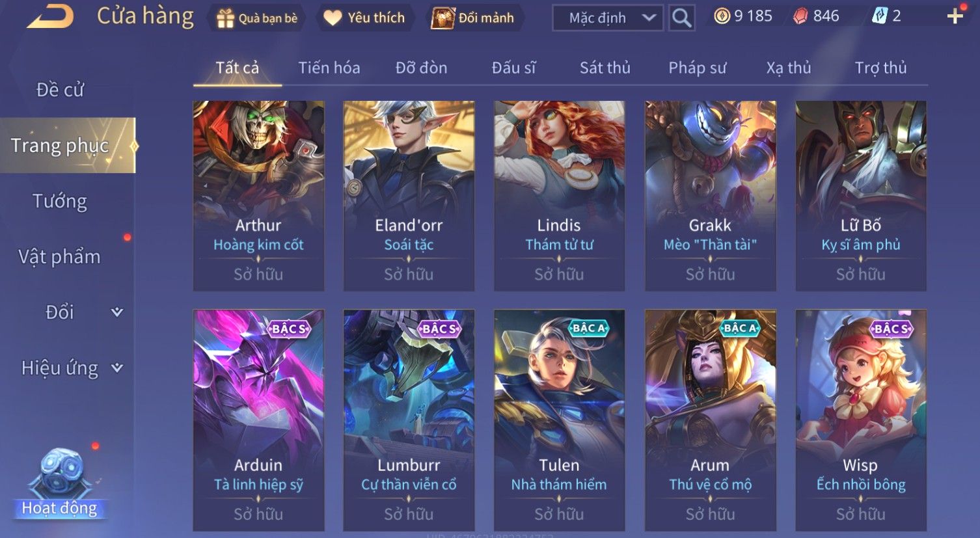The width and height of the screenshot is (980, 538).
Task: Select the Tulen Nhà thám hiểm skin card
Action: [x=559, y=420]
